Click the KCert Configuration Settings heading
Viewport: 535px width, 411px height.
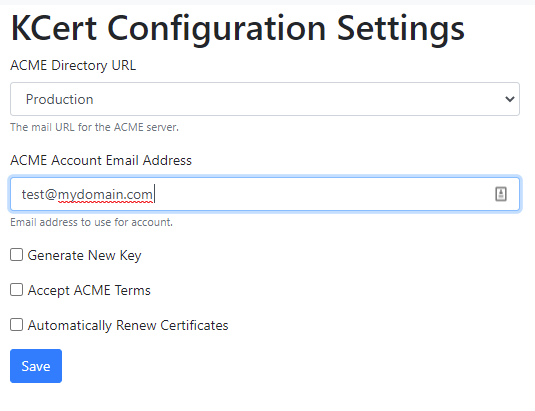pos(237,29)
